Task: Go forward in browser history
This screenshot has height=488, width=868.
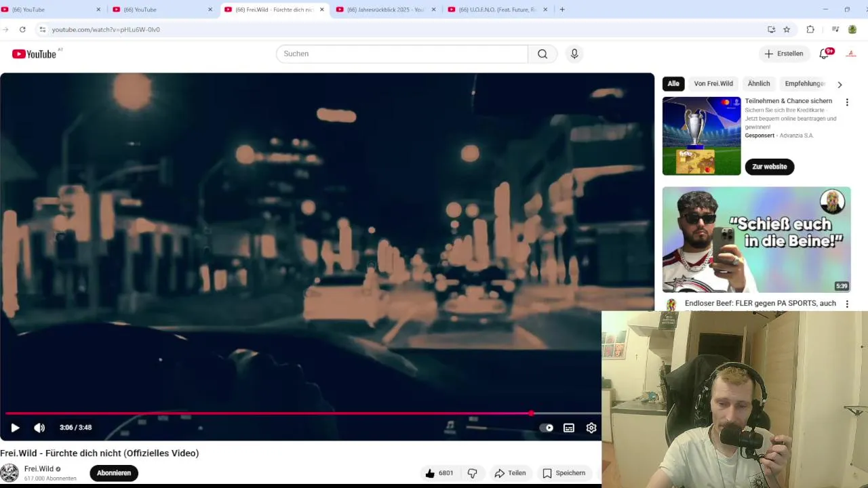Action: click(x=5, y=29)
